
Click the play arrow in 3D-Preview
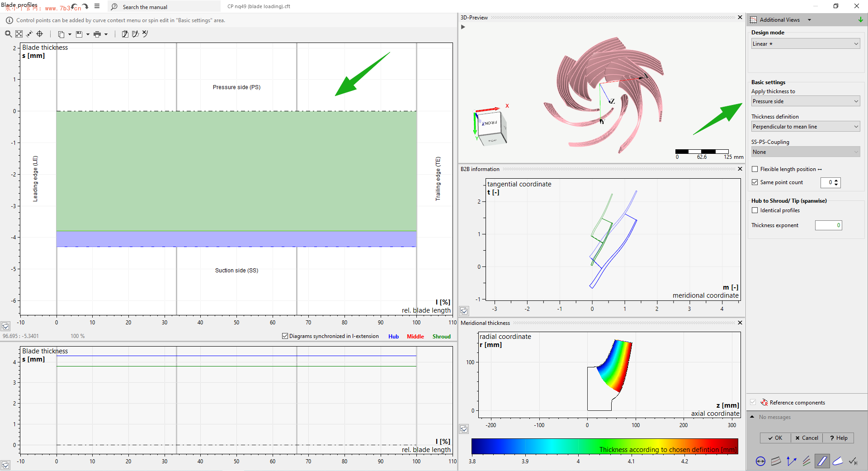click(463, 27)
